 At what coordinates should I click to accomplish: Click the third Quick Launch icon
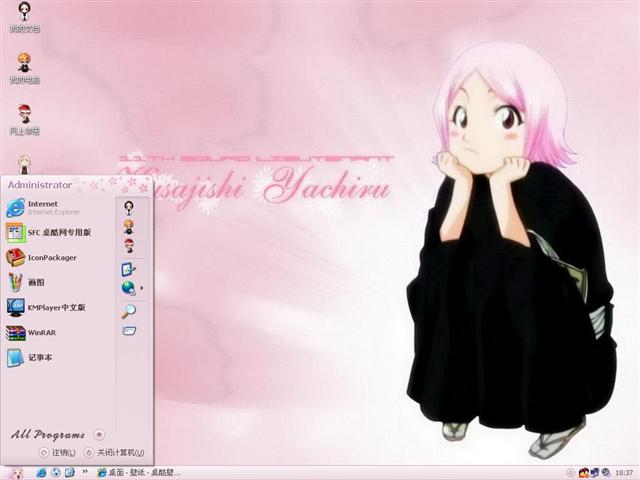[70, 473]
